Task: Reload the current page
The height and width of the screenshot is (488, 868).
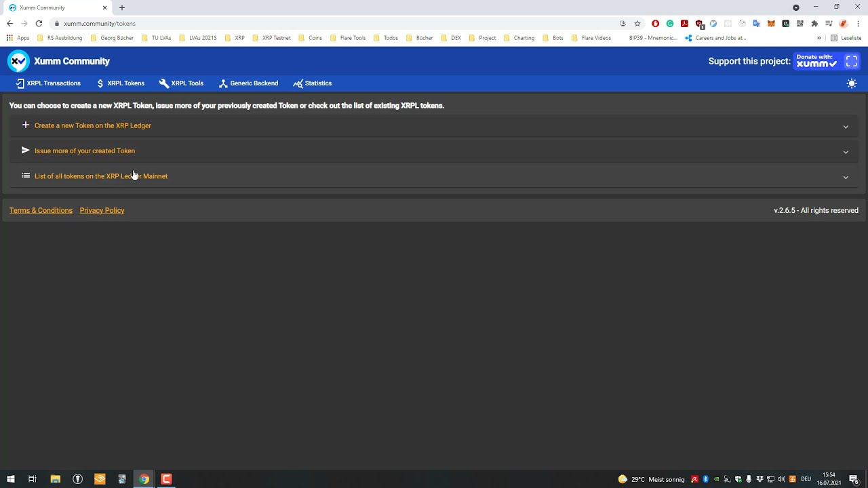Action: point(39,24)
